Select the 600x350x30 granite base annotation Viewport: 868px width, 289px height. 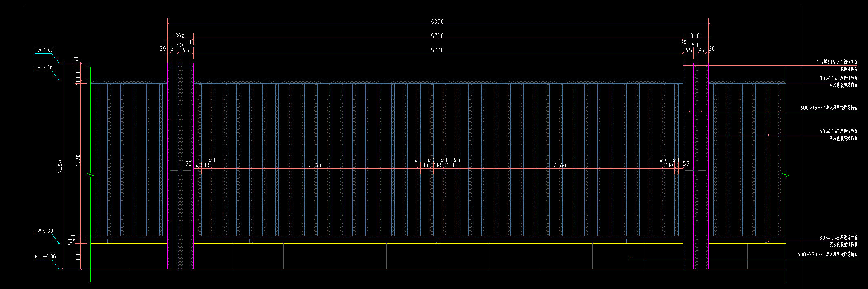click(827, 255)
